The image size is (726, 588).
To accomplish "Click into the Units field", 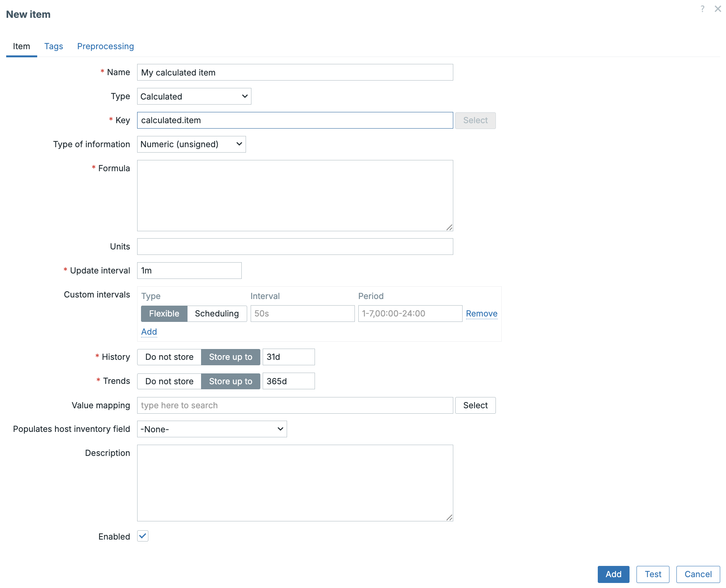I will 295,247.
